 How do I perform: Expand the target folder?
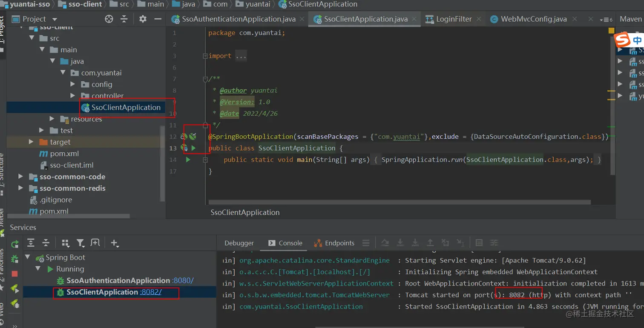(32, 142)
